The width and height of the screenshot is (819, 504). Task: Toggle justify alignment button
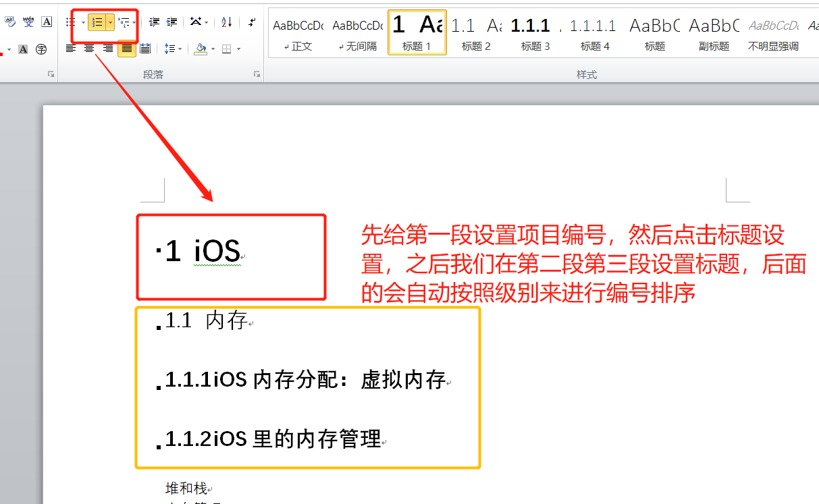126,49
